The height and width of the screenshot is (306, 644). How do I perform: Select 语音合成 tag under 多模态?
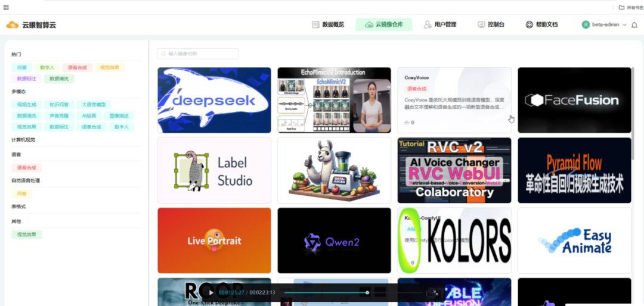[92, 127]
